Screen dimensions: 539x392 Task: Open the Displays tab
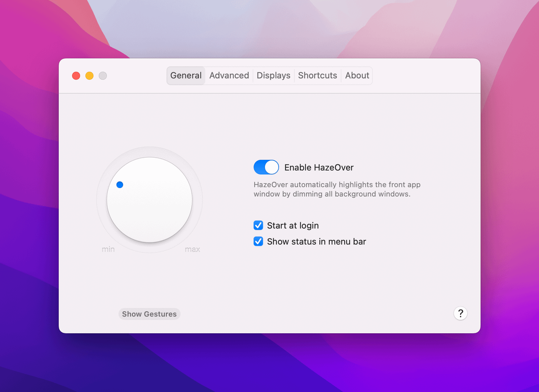coord(274,75)
